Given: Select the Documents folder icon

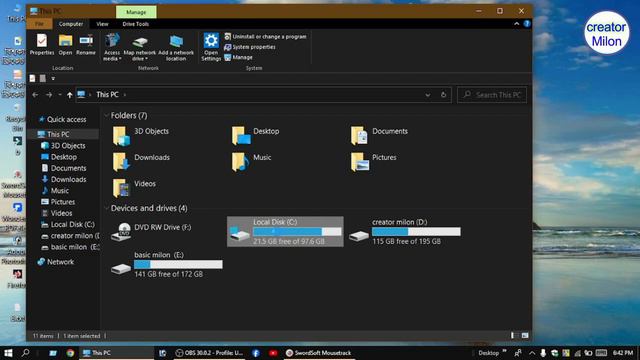Looking at the screenshot, I should [359, 136].
